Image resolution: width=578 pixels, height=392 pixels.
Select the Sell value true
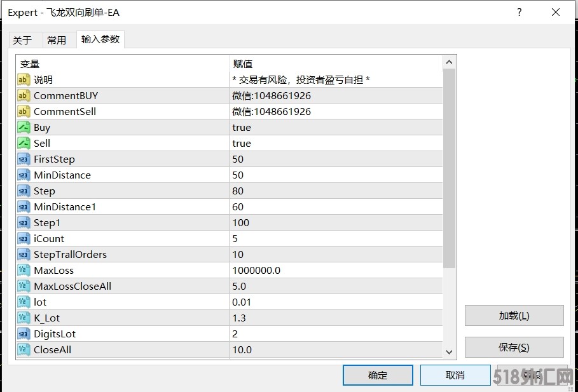[x=336, y=143]
